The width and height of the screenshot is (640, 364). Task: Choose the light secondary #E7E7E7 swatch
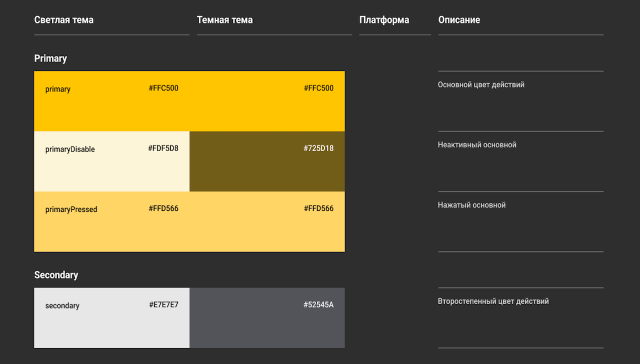click(x=112, y=318)
